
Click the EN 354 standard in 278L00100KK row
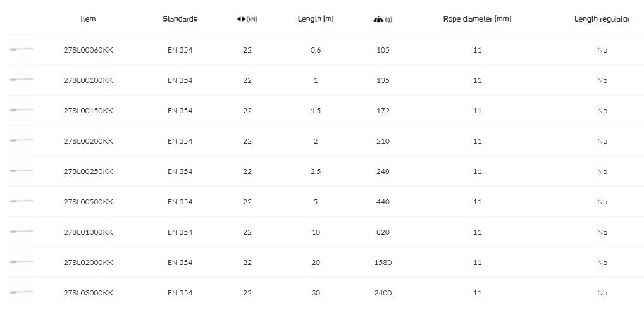[180, 80]
